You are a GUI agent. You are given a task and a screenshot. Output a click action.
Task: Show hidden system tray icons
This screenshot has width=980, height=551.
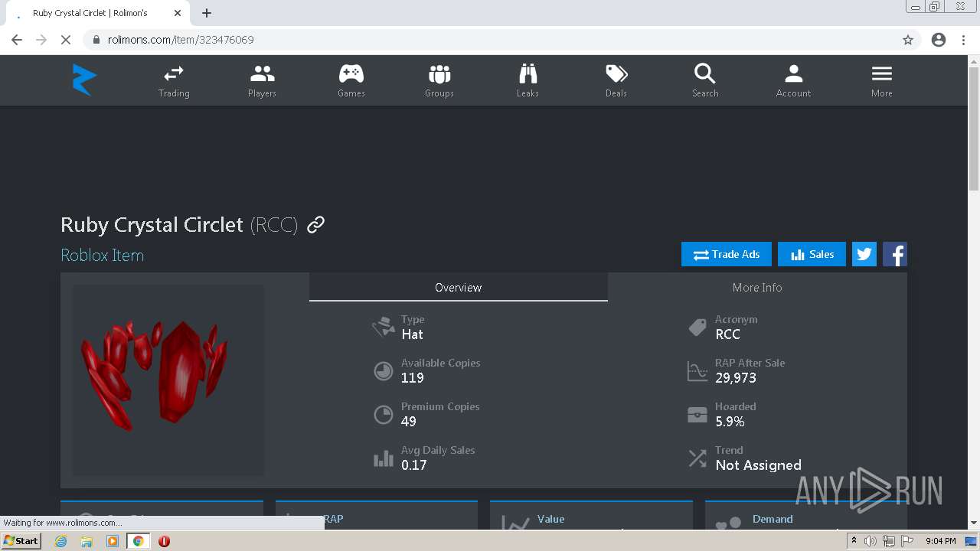click(x=854, y=541)
